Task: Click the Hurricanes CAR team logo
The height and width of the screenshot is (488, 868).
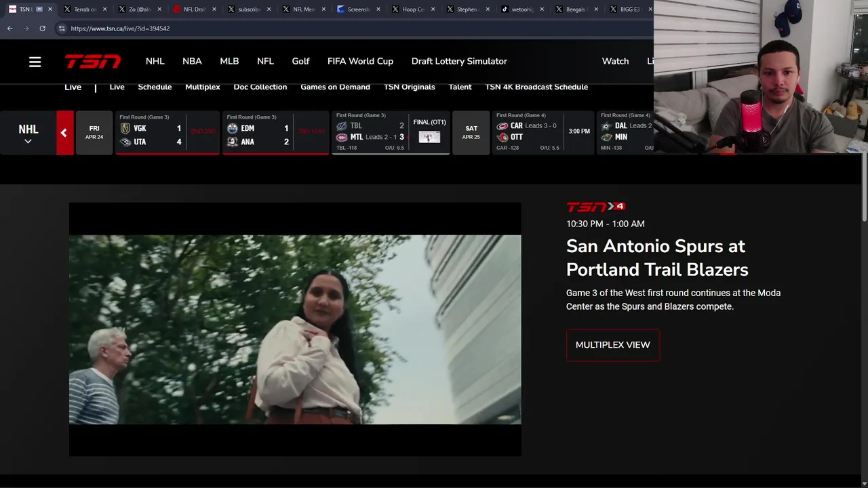Action: click(502, 125)
